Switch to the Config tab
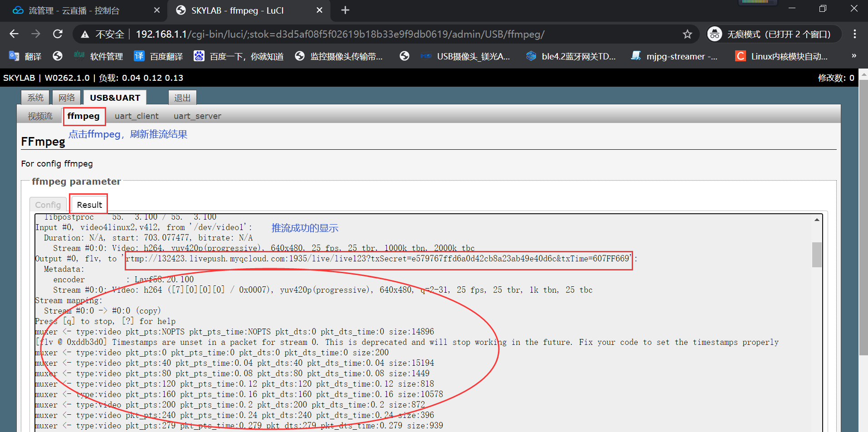 click(48, 205)
